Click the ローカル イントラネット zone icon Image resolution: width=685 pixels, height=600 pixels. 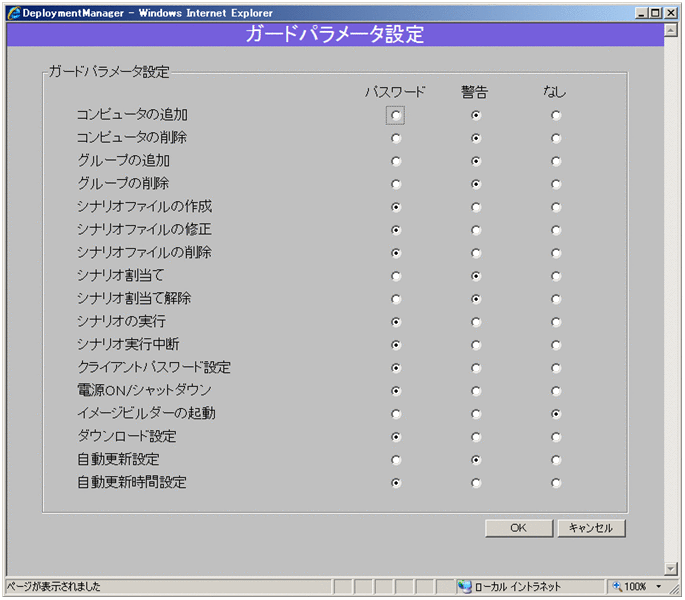click(x=465, y=586)
